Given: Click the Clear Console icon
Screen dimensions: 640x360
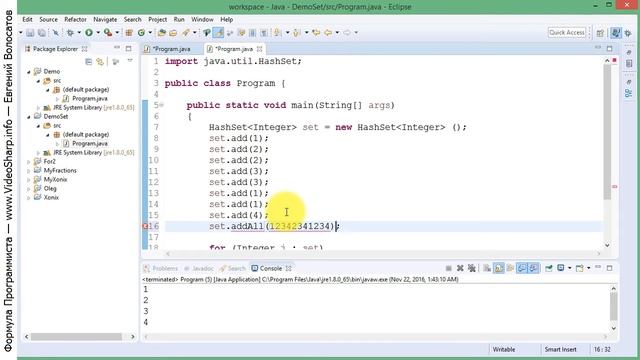Looking at the screenshot, I should pyautogui.click(x=487, y=268).
